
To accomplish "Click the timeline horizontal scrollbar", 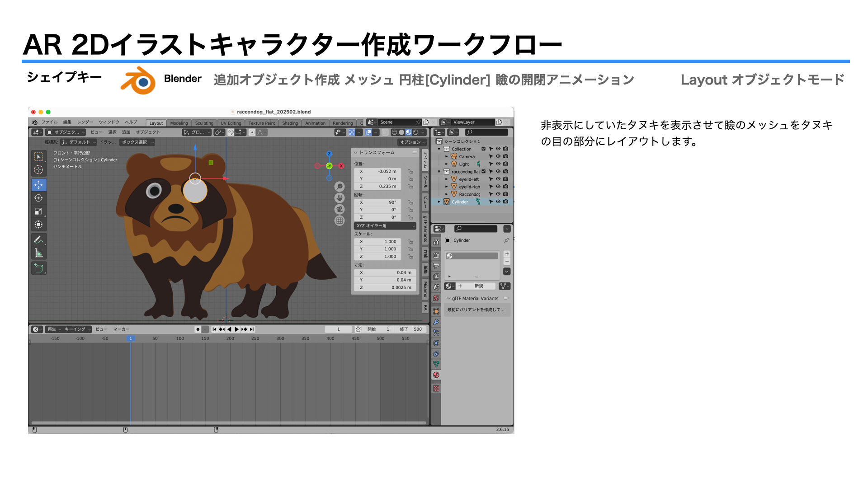I will pos(229,423).
